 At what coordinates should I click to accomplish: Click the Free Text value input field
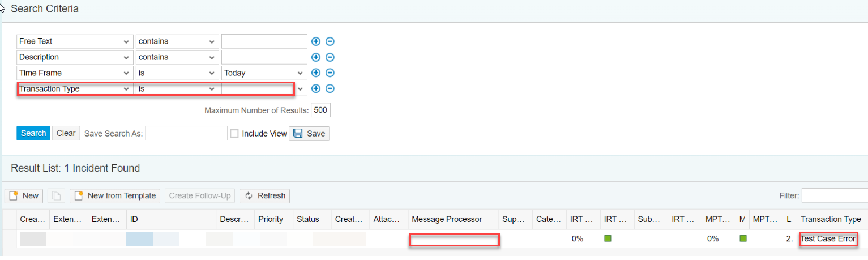coord(264,41)
